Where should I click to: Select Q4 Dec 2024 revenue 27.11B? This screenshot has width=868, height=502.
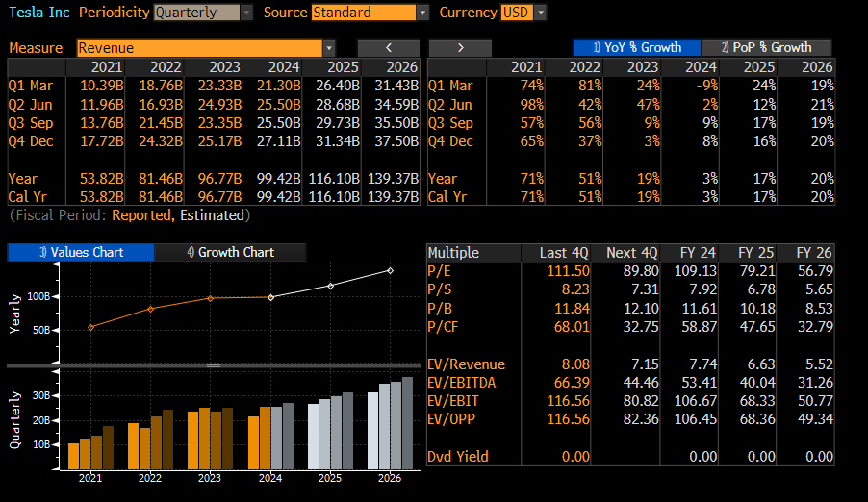click(x=278, y=141)
